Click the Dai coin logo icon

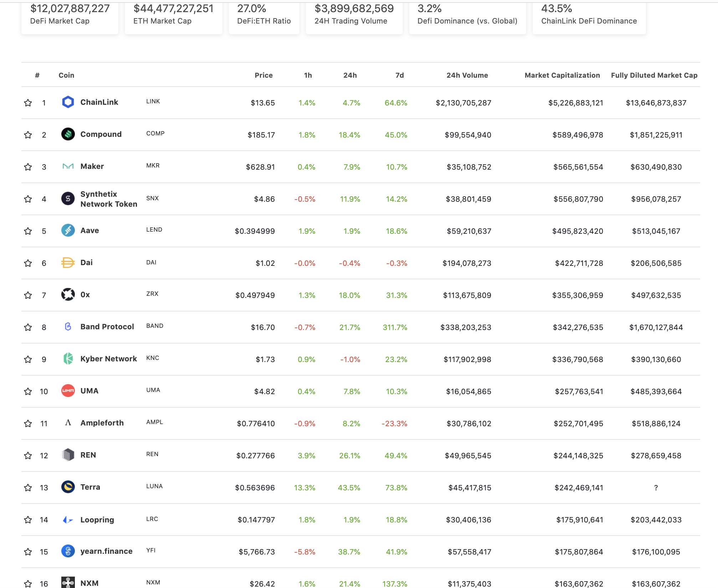tap(68, 263)
